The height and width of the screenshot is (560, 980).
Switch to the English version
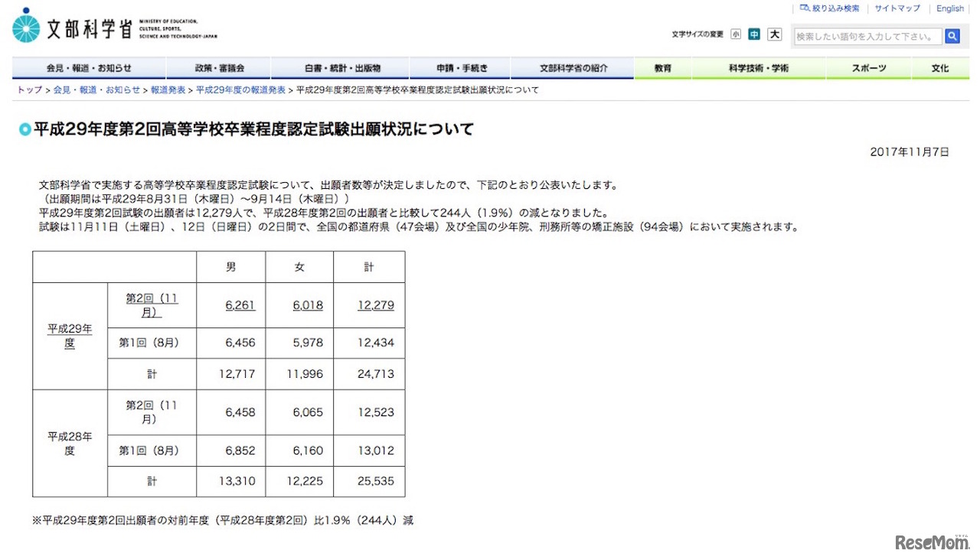[x=949, y=8]
